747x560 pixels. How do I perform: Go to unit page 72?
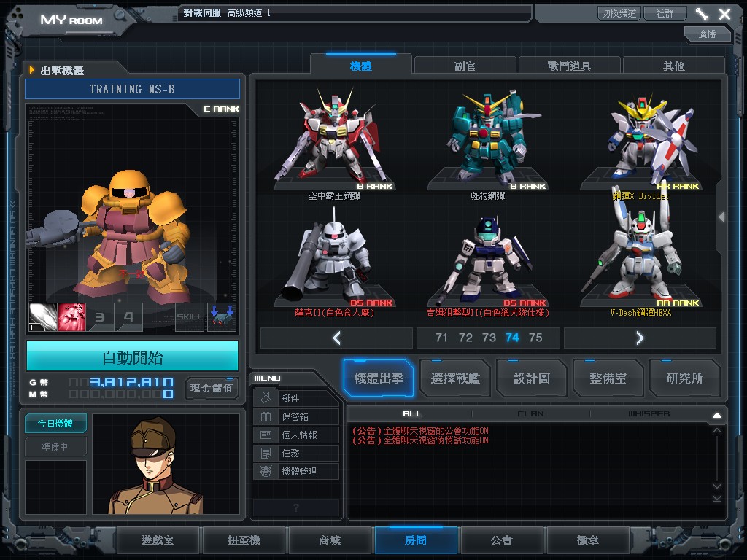[x=465, y=338]
